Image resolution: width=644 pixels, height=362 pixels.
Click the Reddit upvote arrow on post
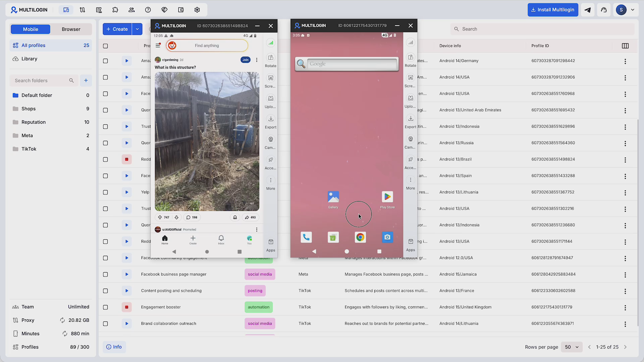coord(160,217)
